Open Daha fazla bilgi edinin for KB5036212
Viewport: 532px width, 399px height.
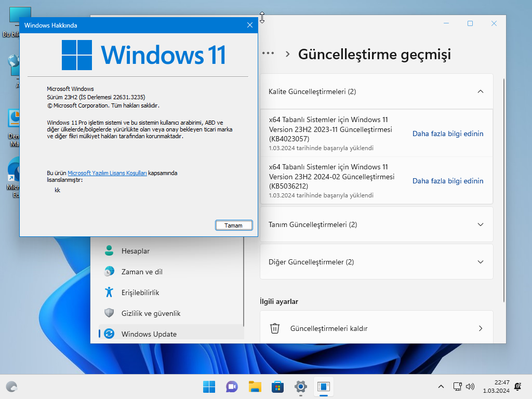click(448, 181)
